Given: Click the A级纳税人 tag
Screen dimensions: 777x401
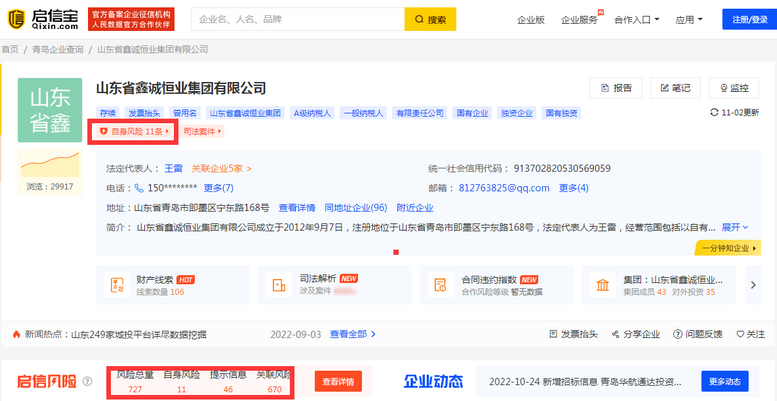Looking at the screenshot, I should (312, 113).
